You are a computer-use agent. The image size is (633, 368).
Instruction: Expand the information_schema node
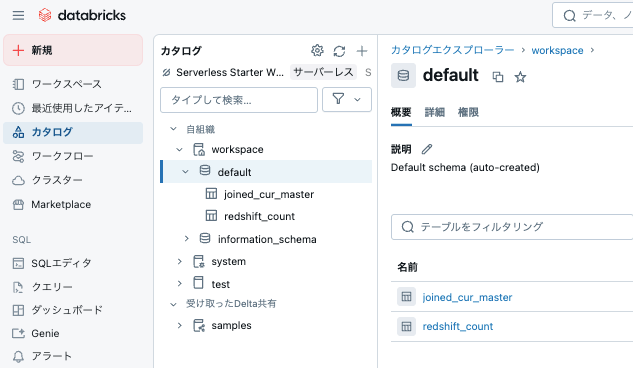pos(187,239)
